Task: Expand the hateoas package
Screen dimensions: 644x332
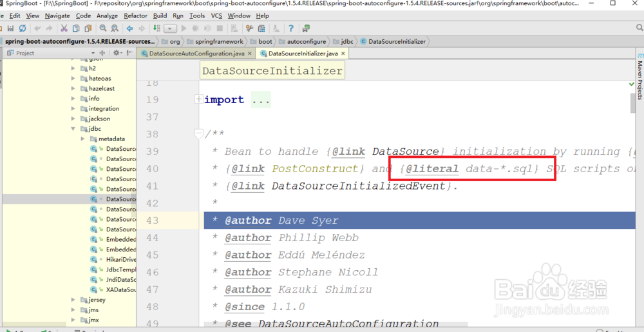Action: tap(73, 78)
